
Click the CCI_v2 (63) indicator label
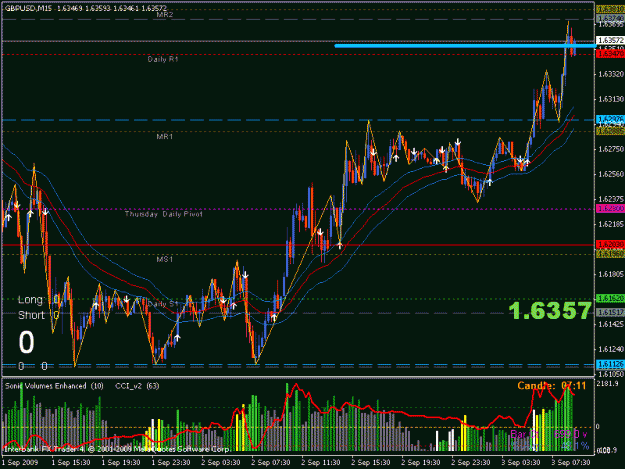[x=137, y=386]
